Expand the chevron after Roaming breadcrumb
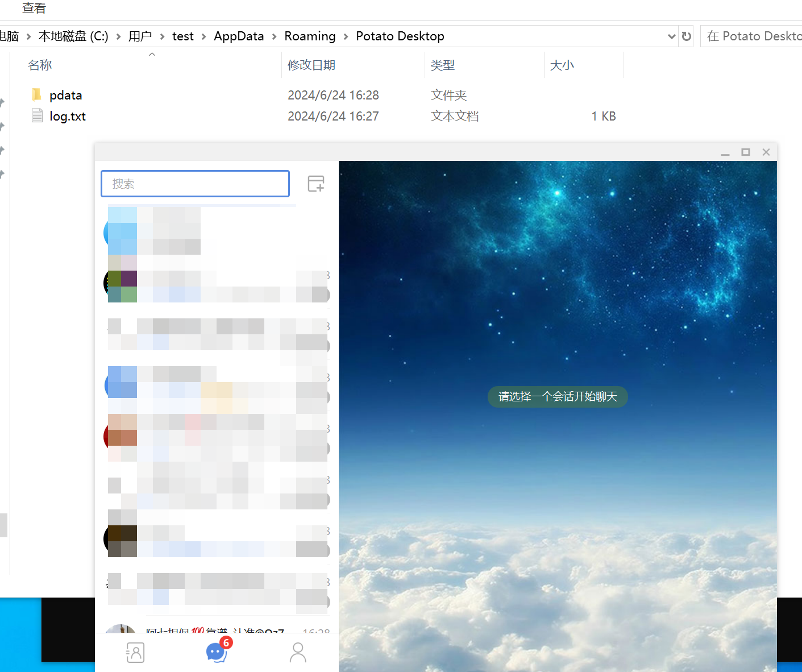 (346, 36)
